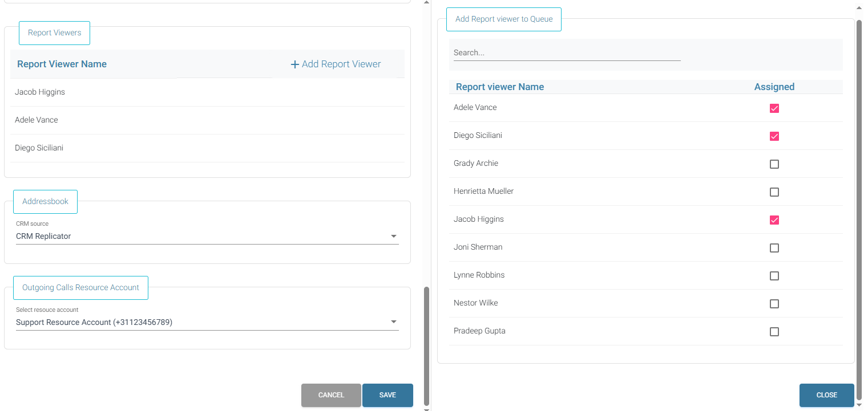
Task: Click the Search input field
Action: (567, 52)
